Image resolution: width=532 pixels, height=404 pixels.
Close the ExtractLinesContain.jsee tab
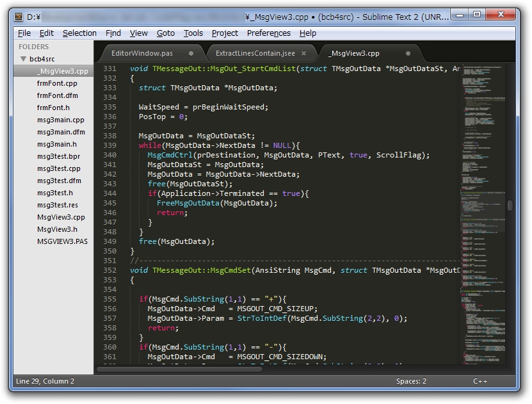click(304, 54)
